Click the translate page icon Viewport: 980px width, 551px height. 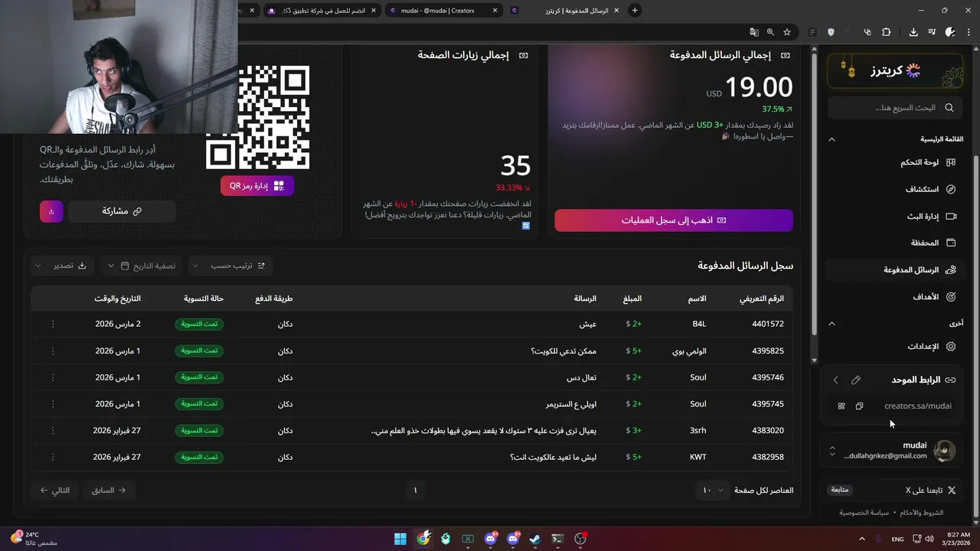coord(754,32)
